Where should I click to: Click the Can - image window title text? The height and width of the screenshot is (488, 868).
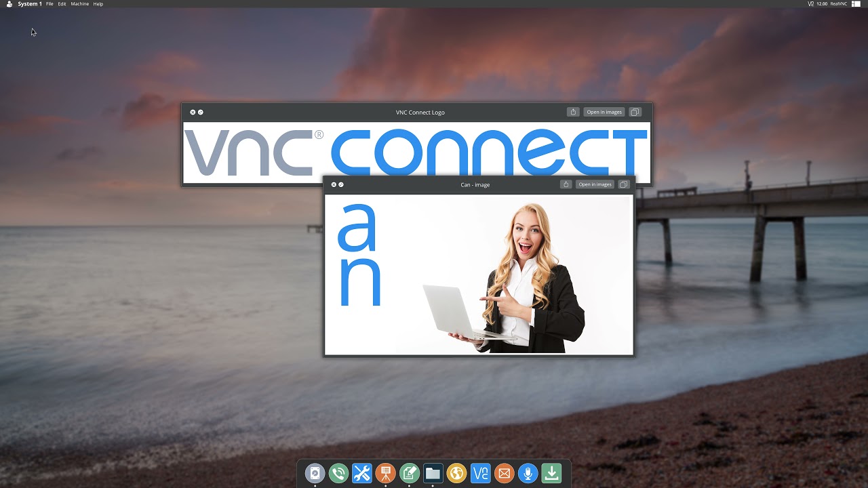tap(475, 184)
